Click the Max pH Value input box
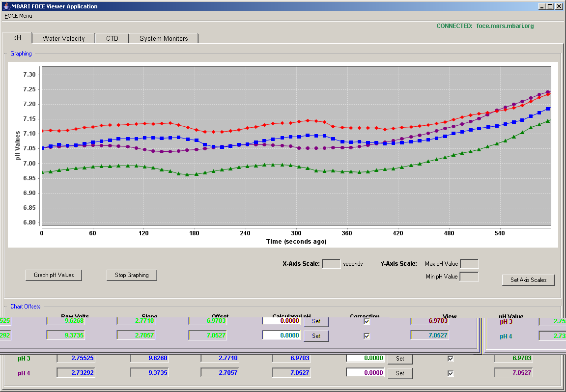Viewport: 566px width, 392px height. pyautogui.click(x=470, y=264)
